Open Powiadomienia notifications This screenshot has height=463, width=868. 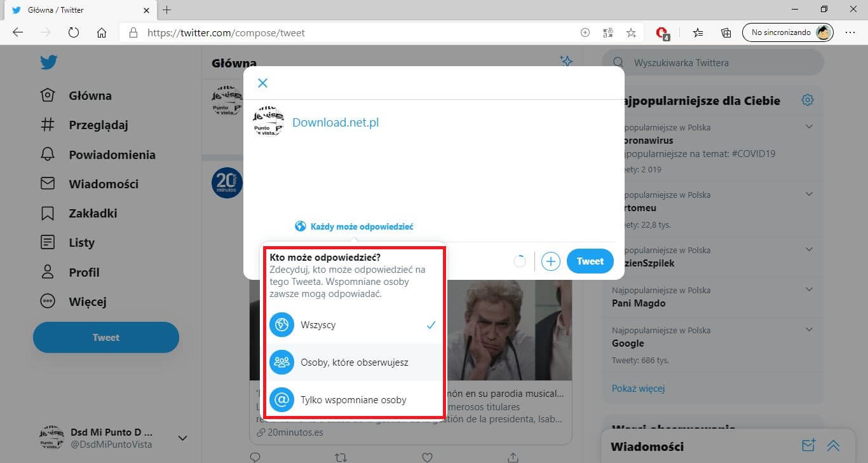click(98, 155)
